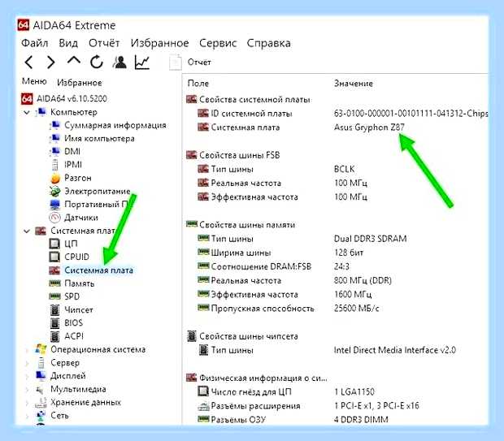Image resolution: width=504 pixels, height=441 pixels.
Task: Select the highlighted Системная плата child item
Action: pyautogui.click(x=98, y=270)
